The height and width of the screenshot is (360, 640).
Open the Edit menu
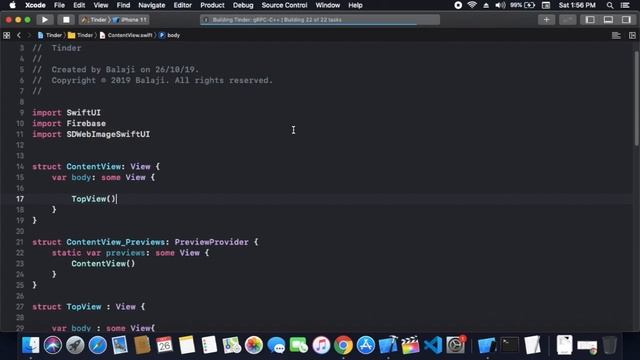tap(79, 5)
